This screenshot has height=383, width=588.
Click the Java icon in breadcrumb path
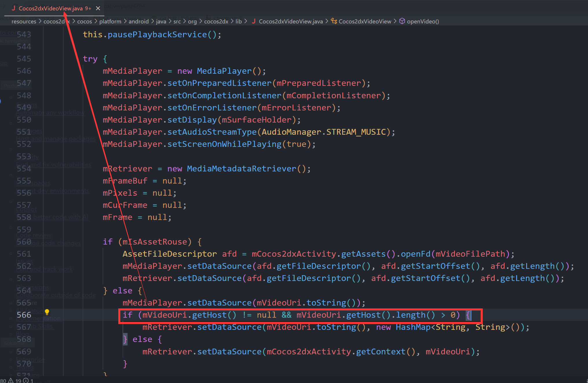(x=253, y=21)
